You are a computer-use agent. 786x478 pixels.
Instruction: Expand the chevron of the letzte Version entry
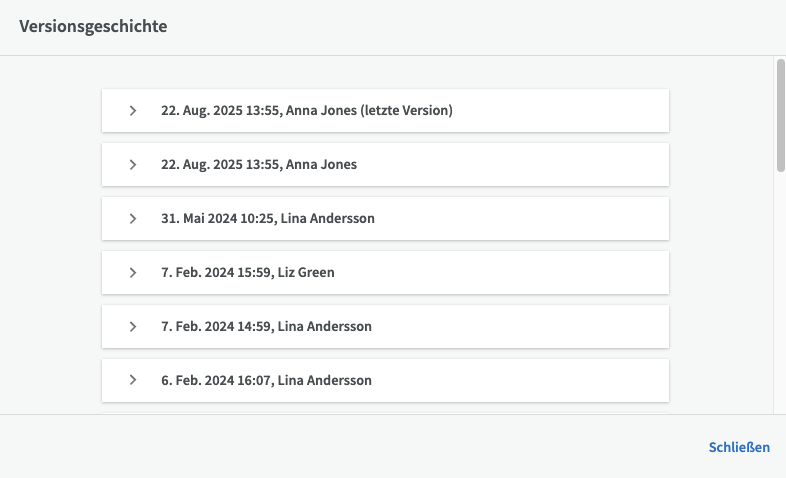pyautogui.click(x=133, y=111)
